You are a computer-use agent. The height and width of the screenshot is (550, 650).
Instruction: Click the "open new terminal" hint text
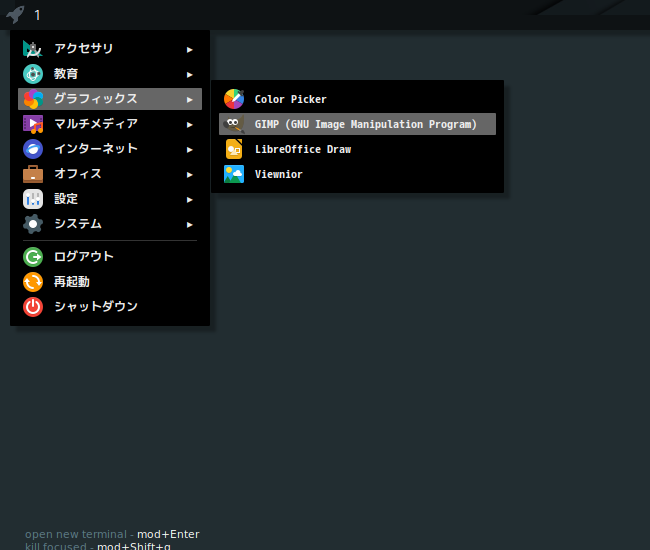click(x=76, y=534)
